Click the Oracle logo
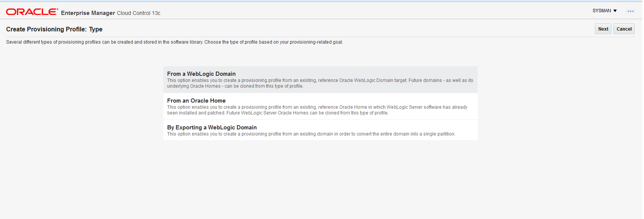Screen dimensions: 644x219 (x=32, y=12)
